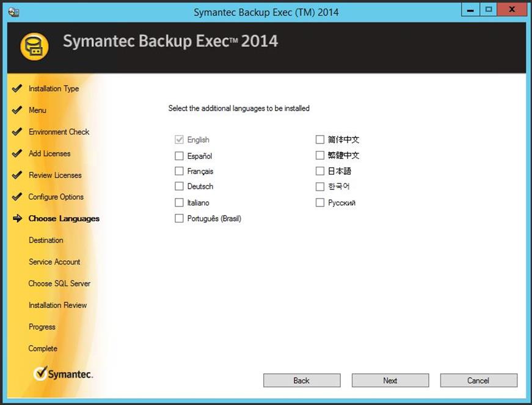532x405 pixels.
Task: Toggle the English language checkbox
Action: pyautogui.click(x=179, y=139)
